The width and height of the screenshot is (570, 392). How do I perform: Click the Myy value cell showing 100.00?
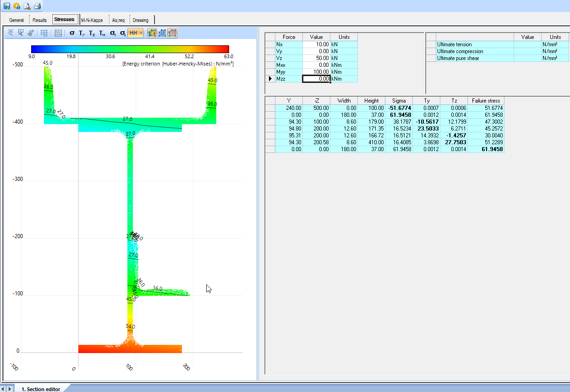[316, 72]
